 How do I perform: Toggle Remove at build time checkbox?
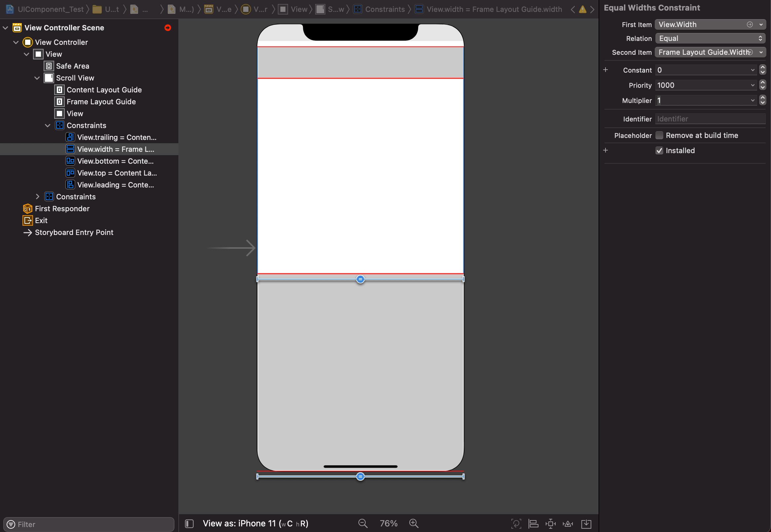(659, 135)
